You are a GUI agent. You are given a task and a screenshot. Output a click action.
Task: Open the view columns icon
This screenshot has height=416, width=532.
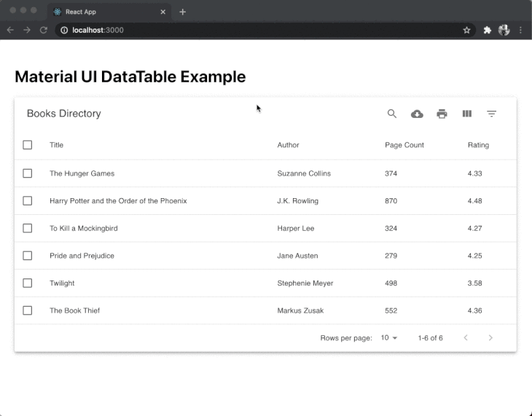(467, 114)
